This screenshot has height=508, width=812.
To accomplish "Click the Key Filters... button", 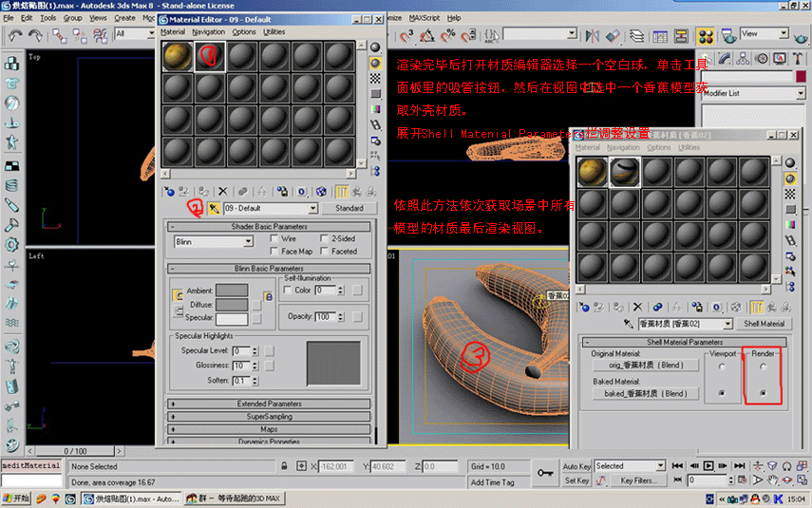I will 638,480.
